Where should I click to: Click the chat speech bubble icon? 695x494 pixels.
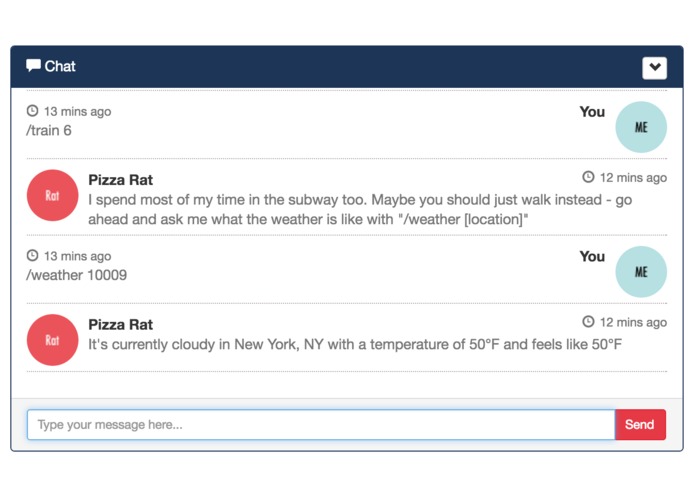click(x=33, y=66)
